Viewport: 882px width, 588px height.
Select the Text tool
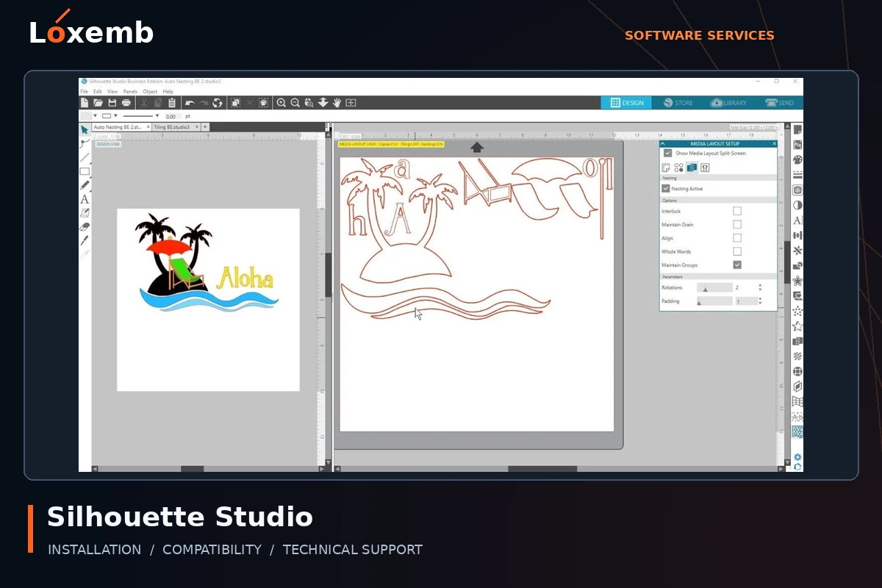[85, 199]
